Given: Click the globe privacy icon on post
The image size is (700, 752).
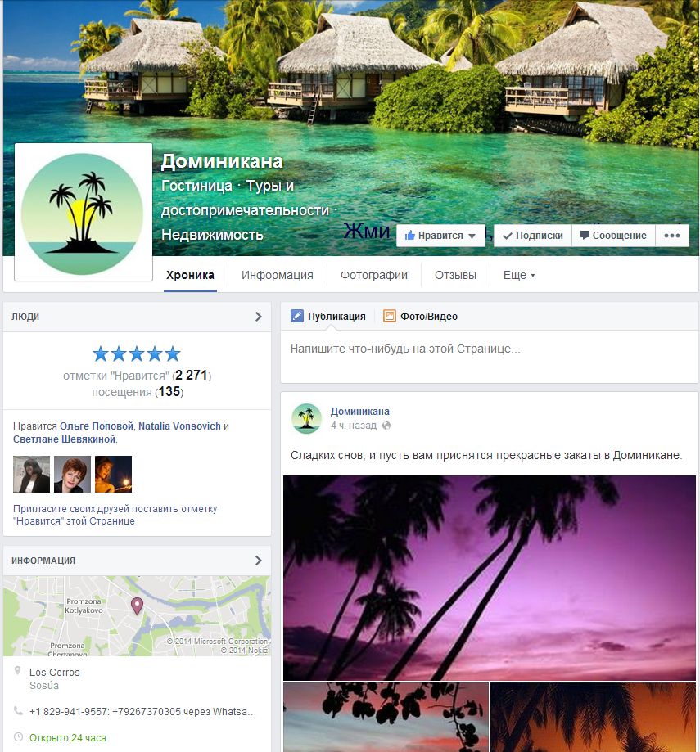Looking at the screenshot, I should pyautogui.click(x=386, y=426).
